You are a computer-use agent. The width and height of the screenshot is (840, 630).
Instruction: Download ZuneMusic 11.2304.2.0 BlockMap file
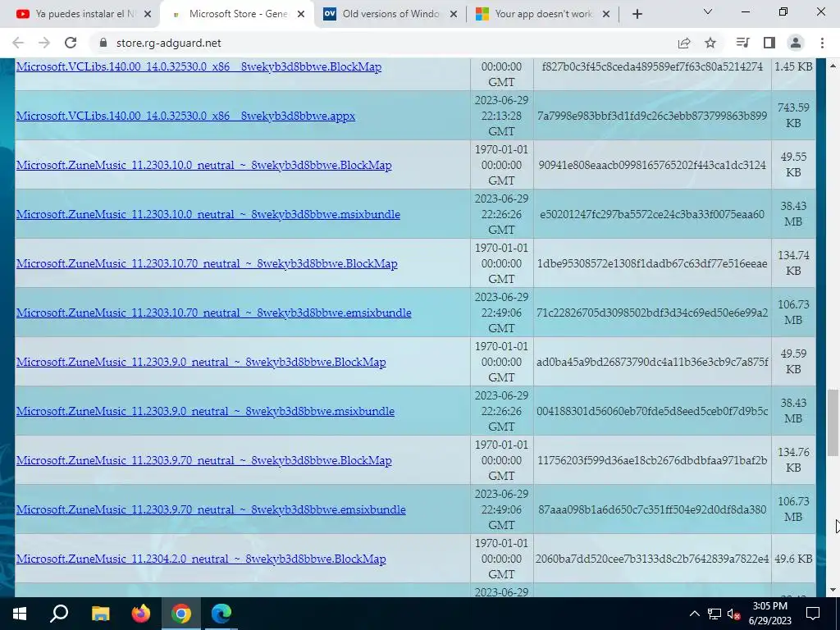click(x=201, y=559)
